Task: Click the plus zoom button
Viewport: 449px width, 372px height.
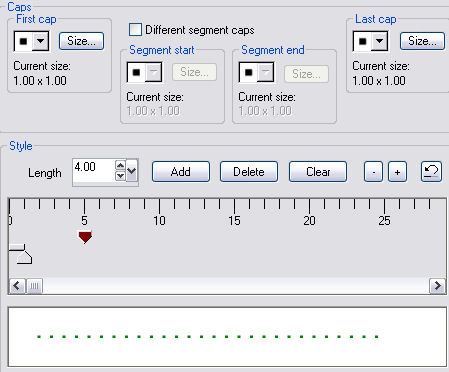Action: click(x=397, y=172)
